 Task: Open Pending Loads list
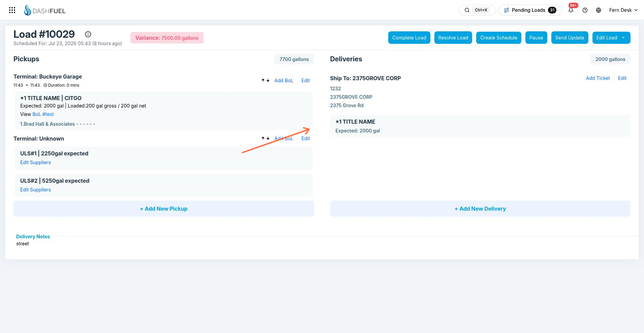pyautogui.click(x=530, y=10)
